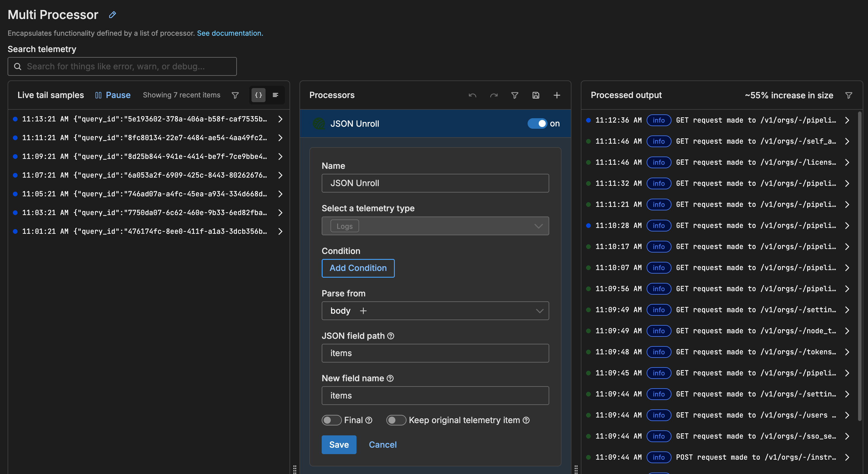The height and width of the screenshot is (474, 868).
Task: Switch live tail samples to raw text view
Action: [x=275, y=95]
